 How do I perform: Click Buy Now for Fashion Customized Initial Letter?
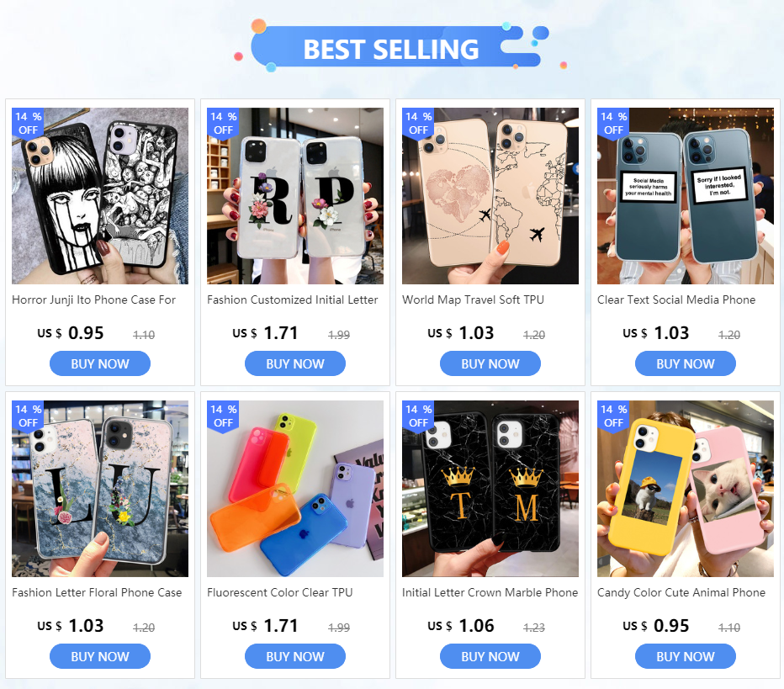[x=295, y=363]
